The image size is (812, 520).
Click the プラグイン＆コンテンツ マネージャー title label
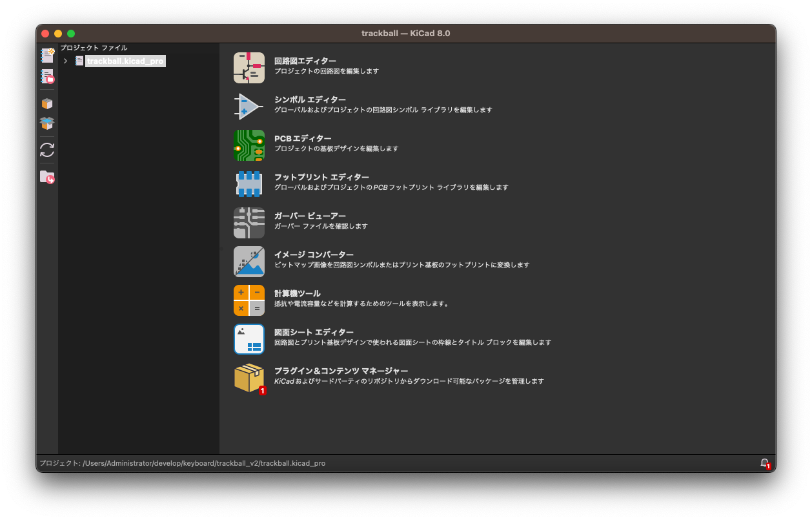pyautogui.click(x=341, y=371)
